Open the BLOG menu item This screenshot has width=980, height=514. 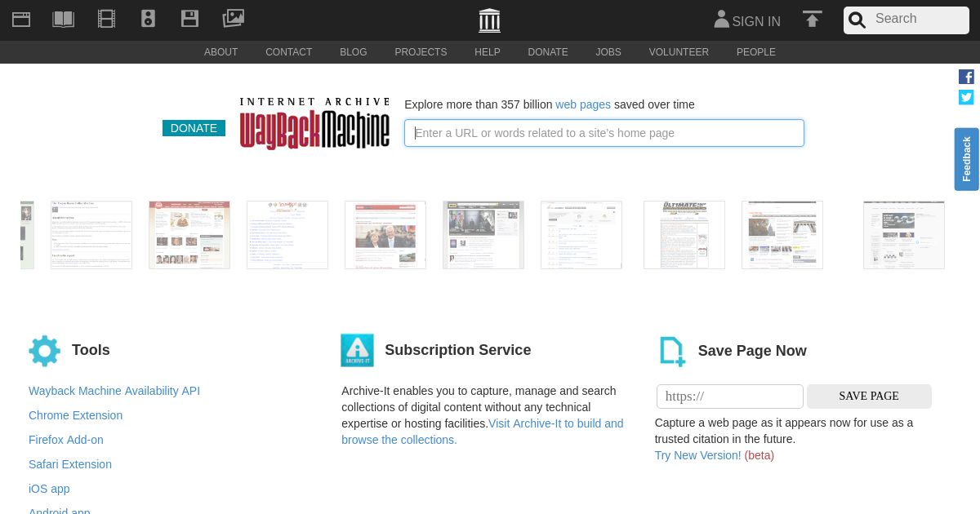pyautogui.click(x=354, y=52)
